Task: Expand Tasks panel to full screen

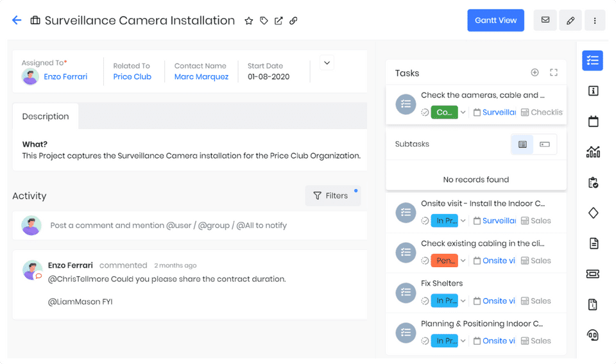Action: (554, 73)
